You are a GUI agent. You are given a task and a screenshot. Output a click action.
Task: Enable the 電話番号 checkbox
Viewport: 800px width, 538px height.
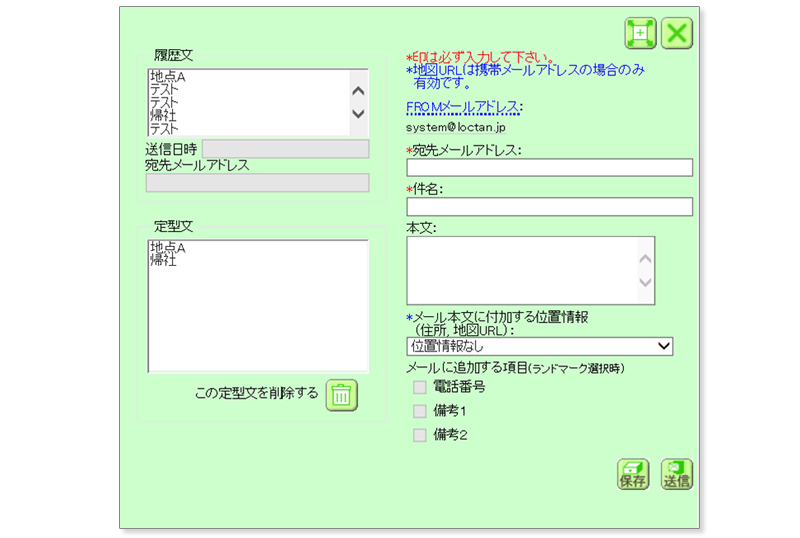coord(420,387)
